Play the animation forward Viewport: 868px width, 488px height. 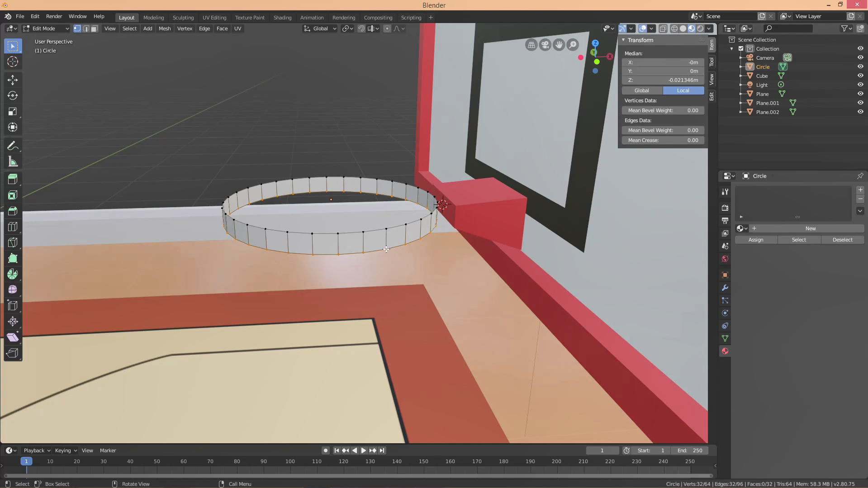pos(364,450)
